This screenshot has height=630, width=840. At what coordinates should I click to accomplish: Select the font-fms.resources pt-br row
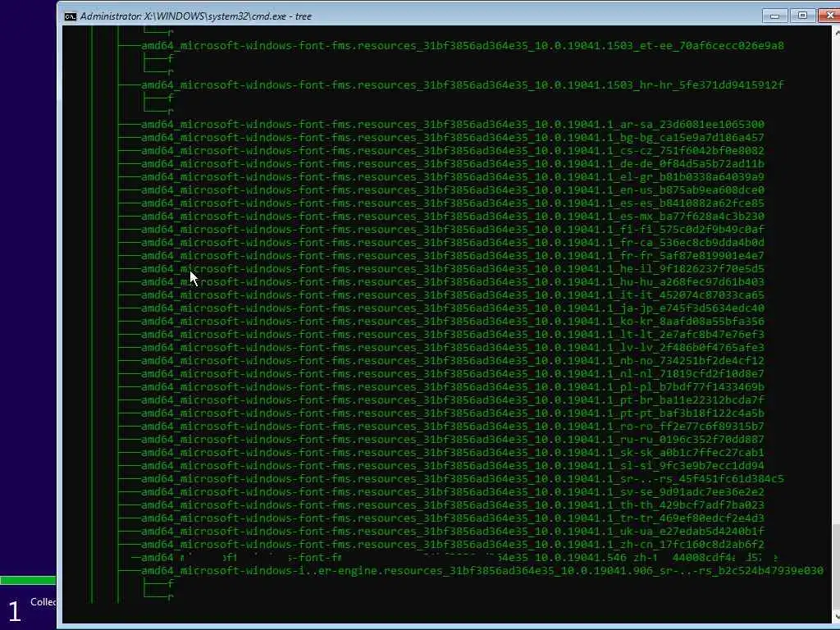coord(453,399)
